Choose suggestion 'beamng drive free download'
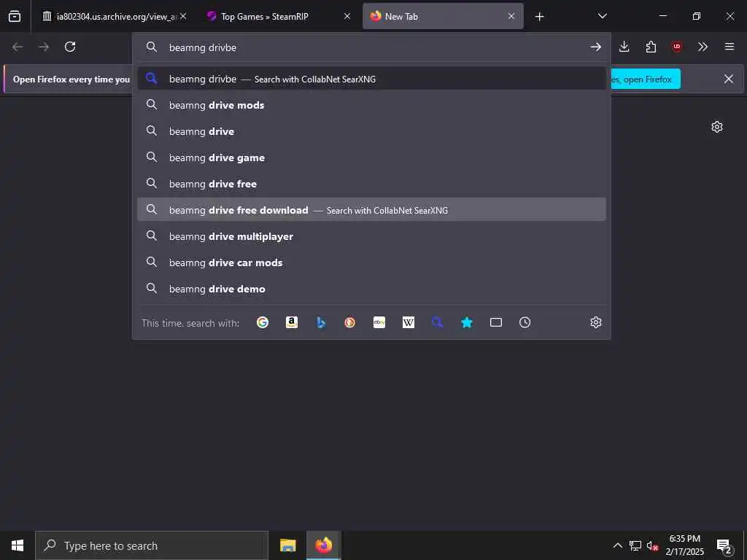The height and width of the screenshot is (560, 747). [x=371, y=210]
